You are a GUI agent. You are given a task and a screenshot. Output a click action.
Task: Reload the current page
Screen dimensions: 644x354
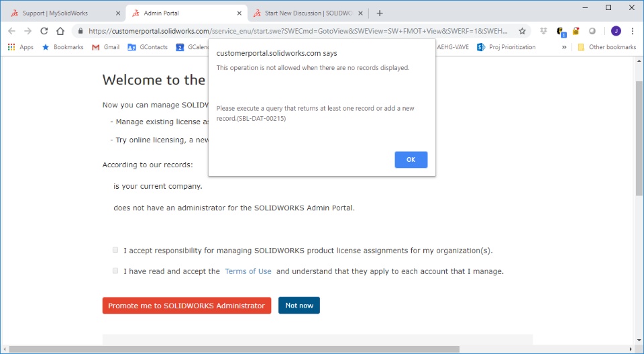pos(44,31)
